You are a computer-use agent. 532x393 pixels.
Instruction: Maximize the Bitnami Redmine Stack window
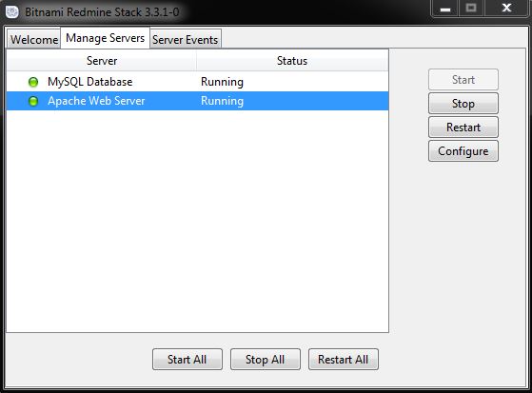(472, 9)
